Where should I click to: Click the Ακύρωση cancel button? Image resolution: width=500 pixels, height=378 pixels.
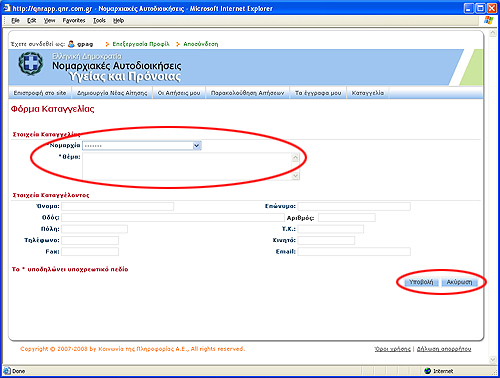459,282
